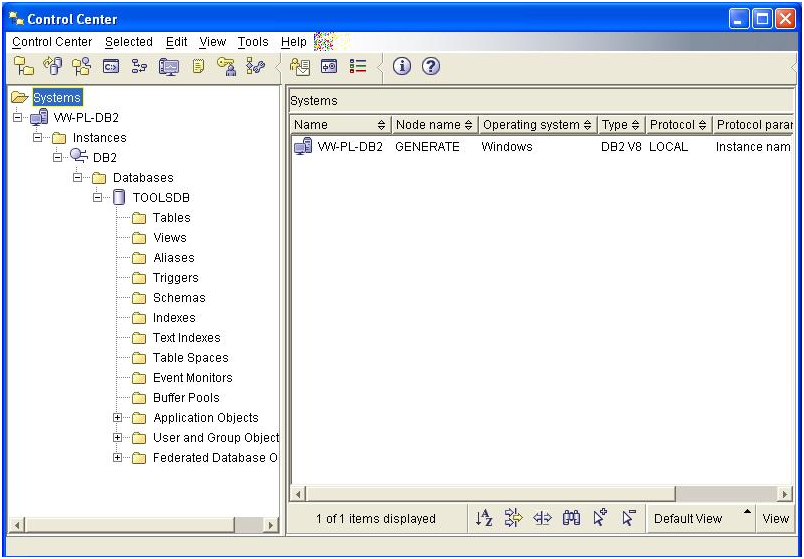Expand the User and Group Objects folder
804x559 pixels.
point(117,437)
